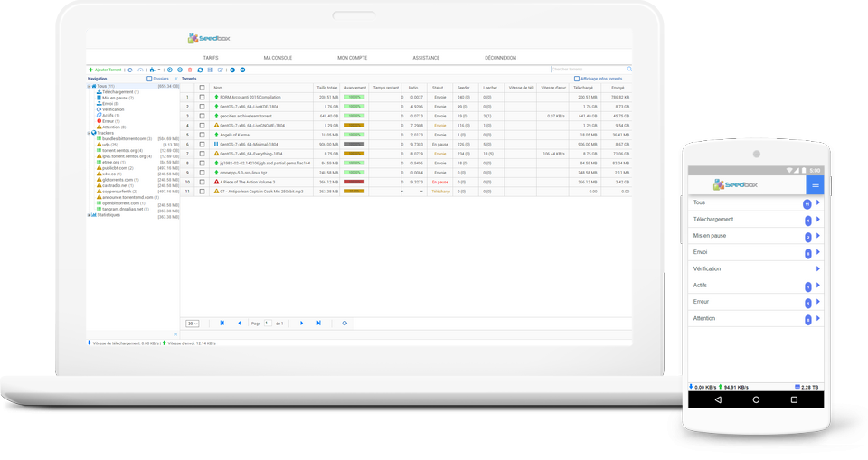This screenshot has height=460, width=868.
Task: Sort by the Taille totale column header
Action: [x=326, y=88]
